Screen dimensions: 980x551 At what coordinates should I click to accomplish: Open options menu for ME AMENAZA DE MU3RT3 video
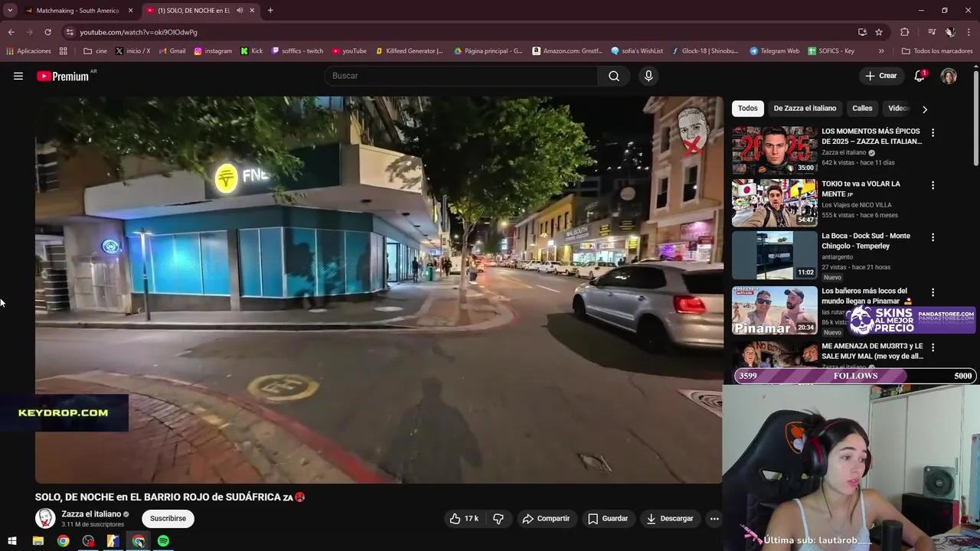point(933,347)
